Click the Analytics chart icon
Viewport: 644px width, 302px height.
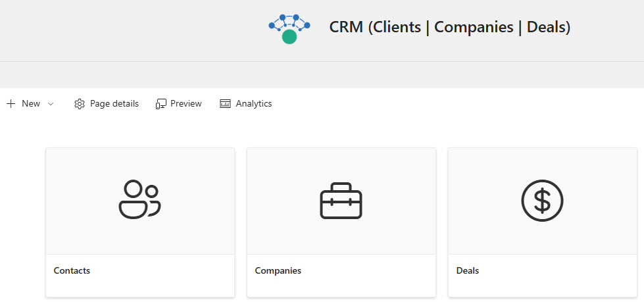[x=226, y=104]
